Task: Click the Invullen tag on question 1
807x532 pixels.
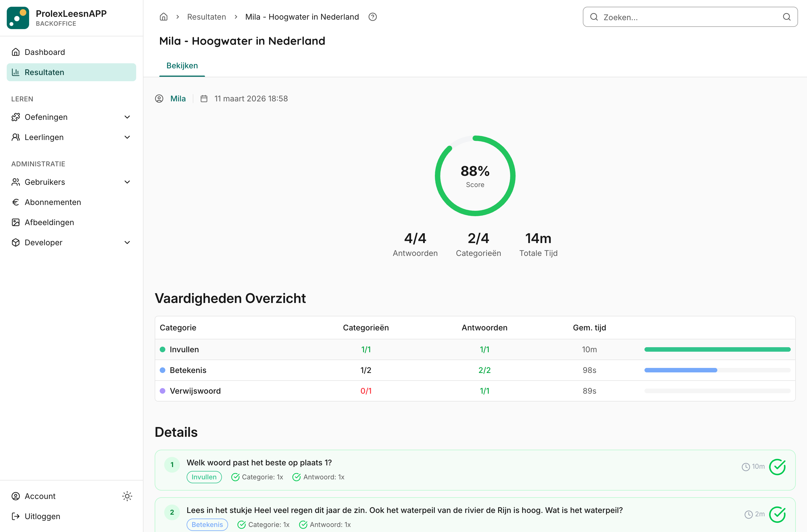Action: [204, 477]
